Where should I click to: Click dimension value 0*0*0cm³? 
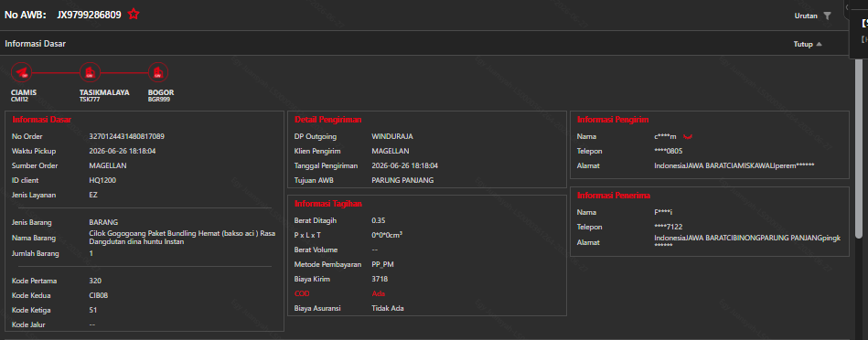coord(387,235)
